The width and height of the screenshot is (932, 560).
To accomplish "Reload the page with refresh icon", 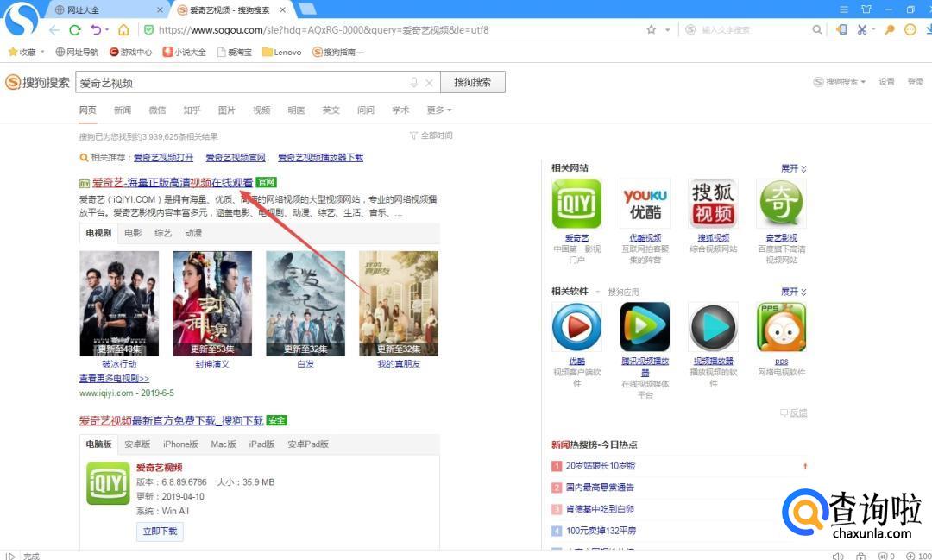I will click(x=75, y=29).
